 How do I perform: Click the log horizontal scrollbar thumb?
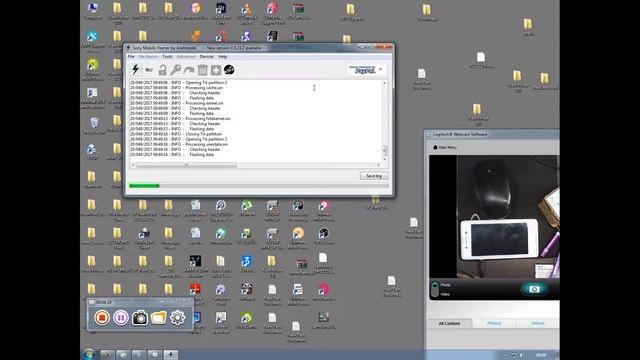[186, 165]
